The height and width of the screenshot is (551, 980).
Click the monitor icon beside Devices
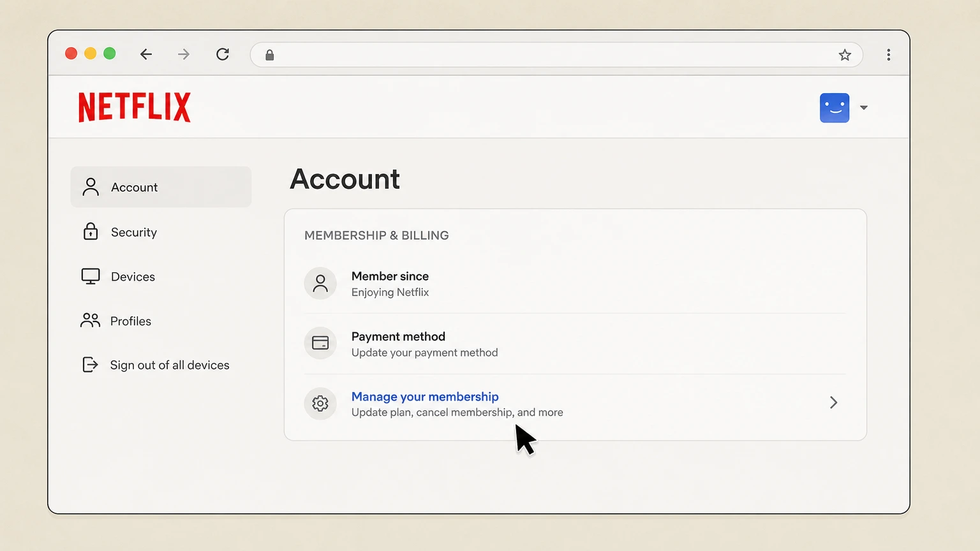(91, 276)
